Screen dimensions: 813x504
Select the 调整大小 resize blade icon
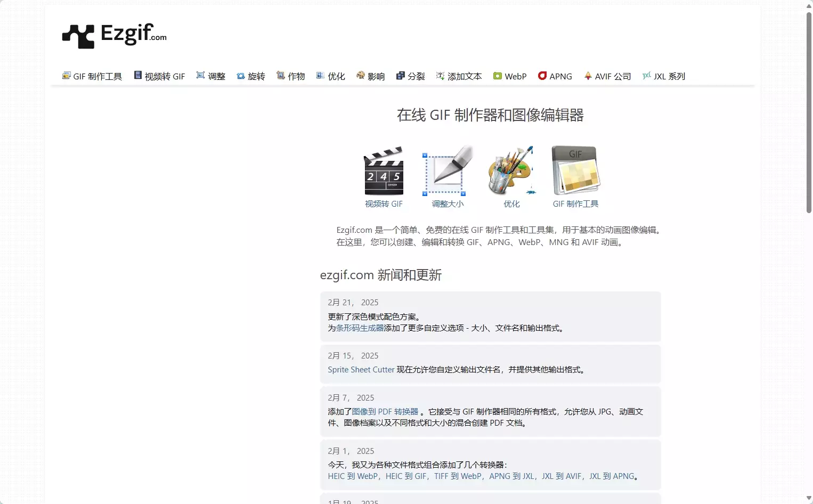click(x=448, y=170)
